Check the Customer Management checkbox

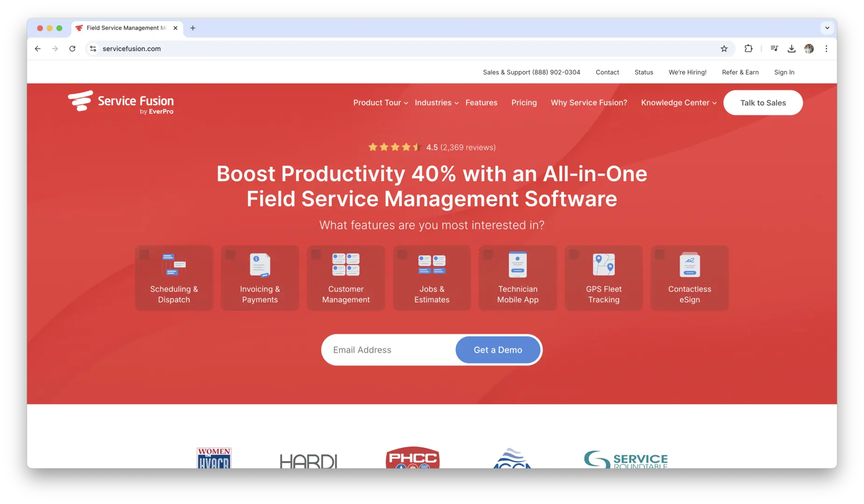[316, 254]
